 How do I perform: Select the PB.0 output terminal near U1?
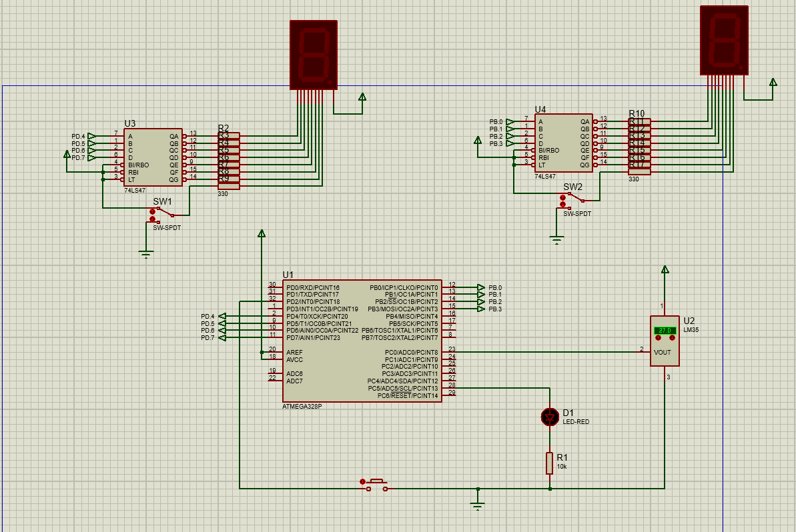(x=481, y=287)
